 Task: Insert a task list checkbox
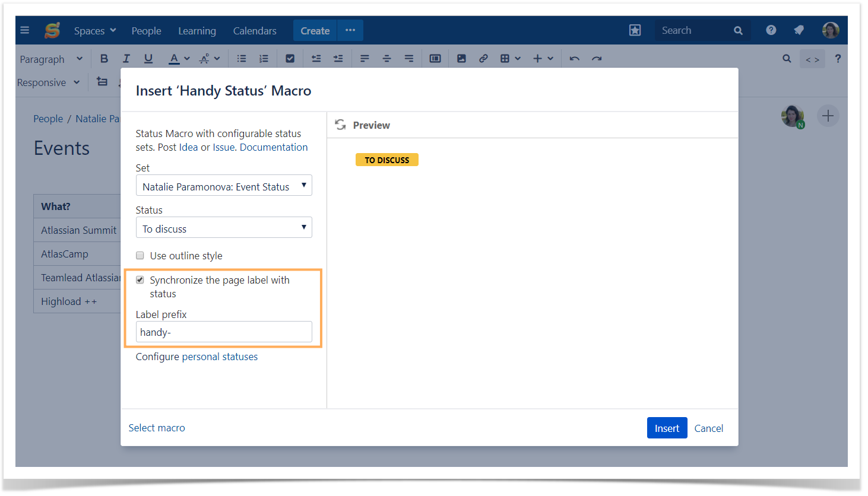pyautogui.click(x=290, y=58)
